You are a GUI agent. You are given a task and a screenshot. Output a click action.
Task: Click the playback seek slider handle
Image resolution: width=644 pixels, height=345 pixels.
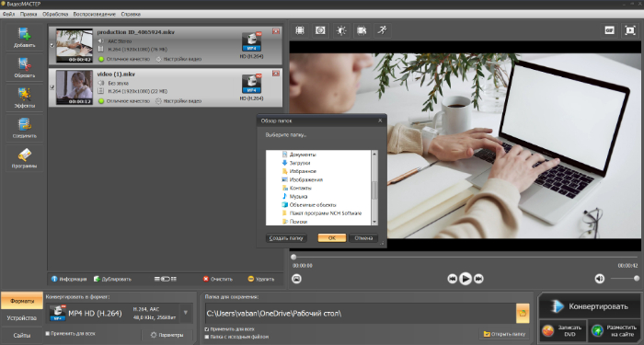293,257
